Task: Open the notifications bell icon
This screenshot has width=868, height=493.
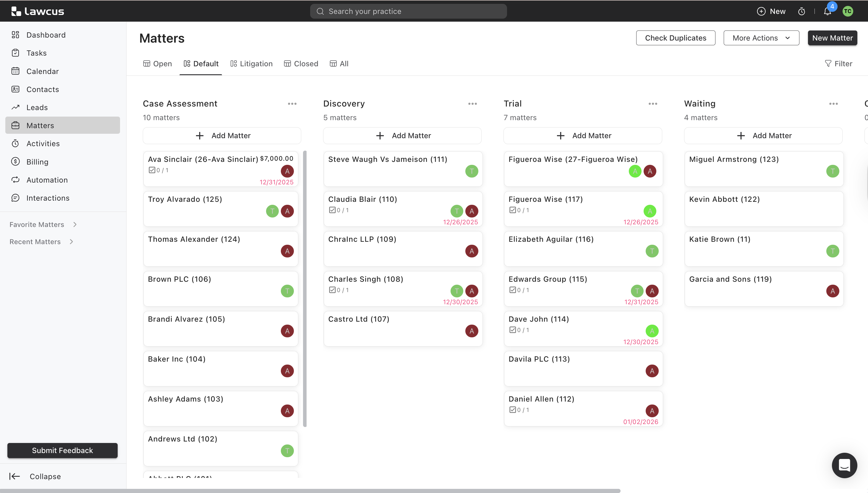Action: (827, 12)
